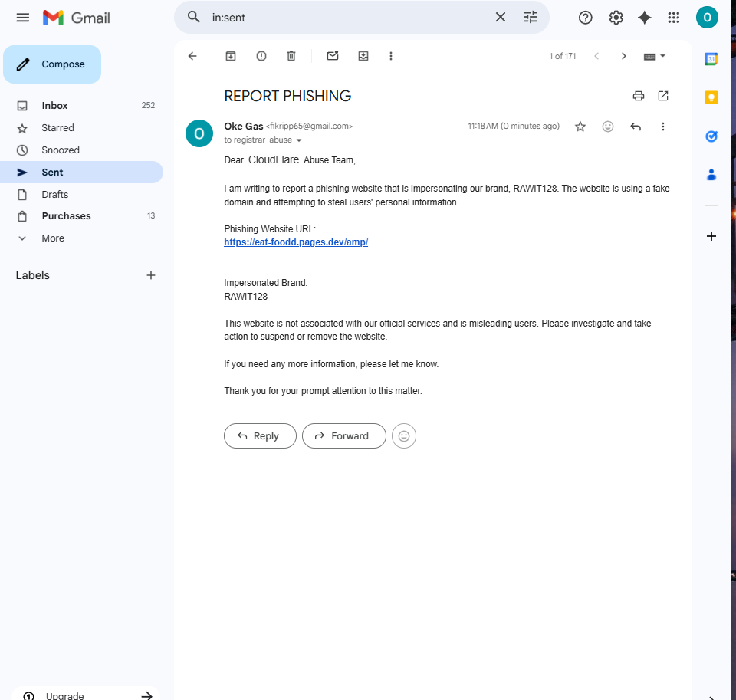Click the REPORT PHISHING subject heading
Viewport: 736px width, 700px height.
pyautogui.click(x=287, y=97)
